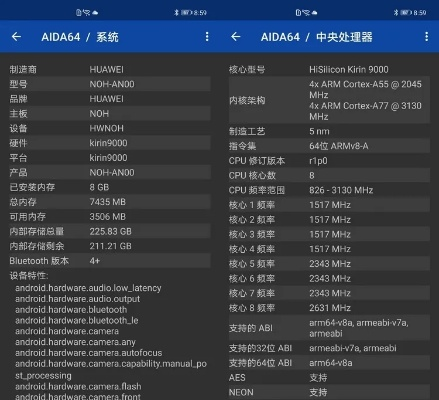This screenshot has height=400, width=439.
Task: Select the 核心 4 频率 row
Action: pyautogui.click(x=329, y=249)
